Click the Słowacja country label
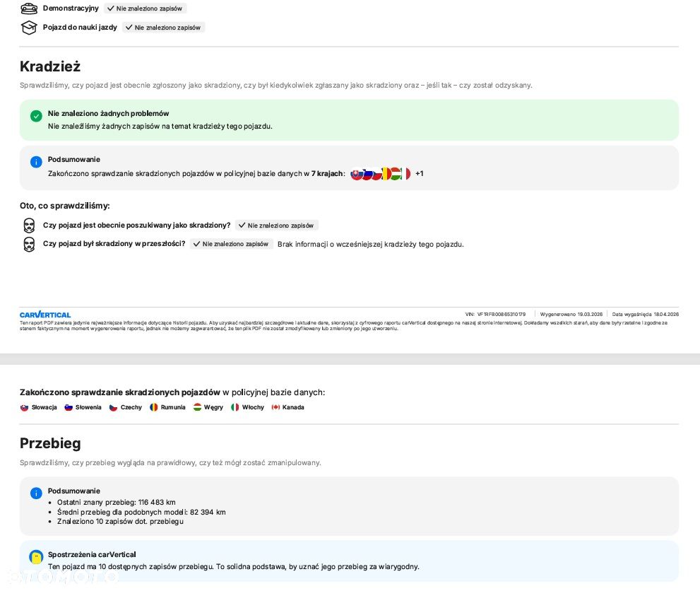The height and width of the screenshot is (591, 700). [45, 407]
